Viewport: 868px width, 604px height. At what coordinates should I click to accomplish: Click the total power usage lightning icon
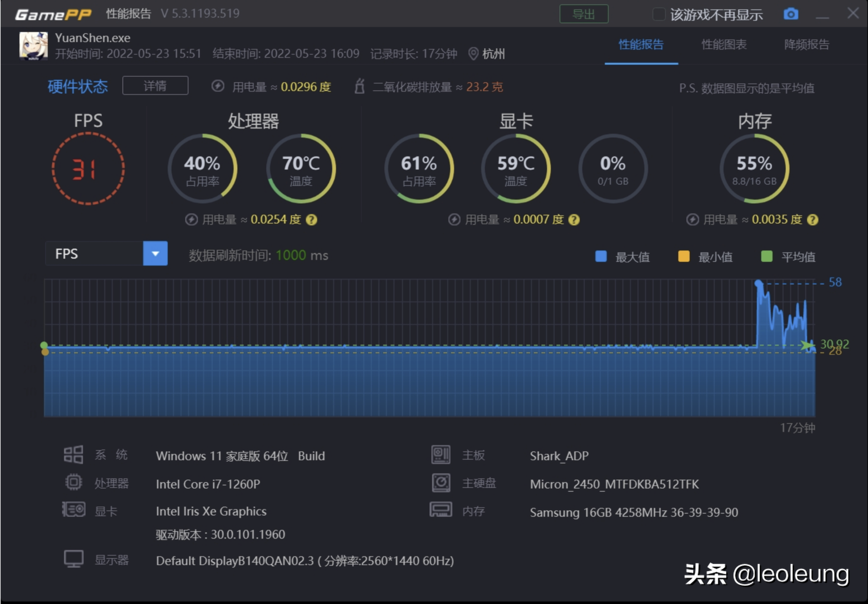tap(218, 86)
